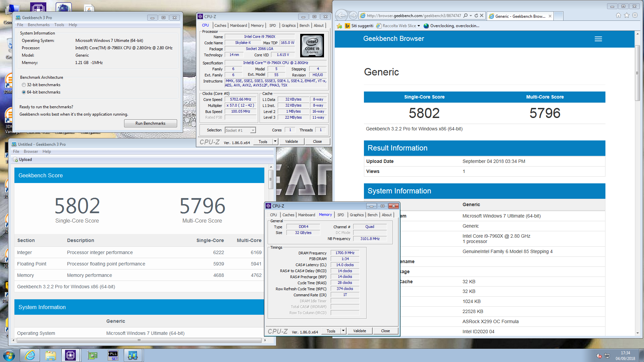Click the browser page vertical scrollbar thumb
The height and width of the screenshot is (362, 644).
click(637, 73)
